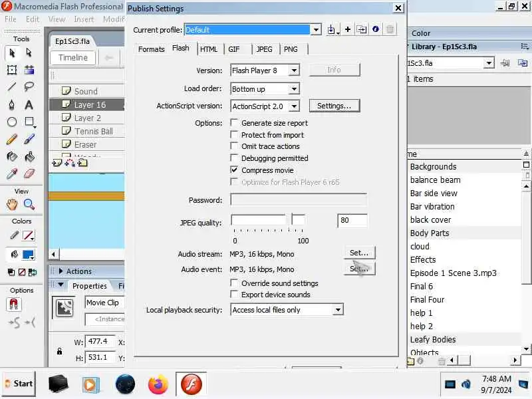Open the Local playback security dropdown

pos(338,310)
